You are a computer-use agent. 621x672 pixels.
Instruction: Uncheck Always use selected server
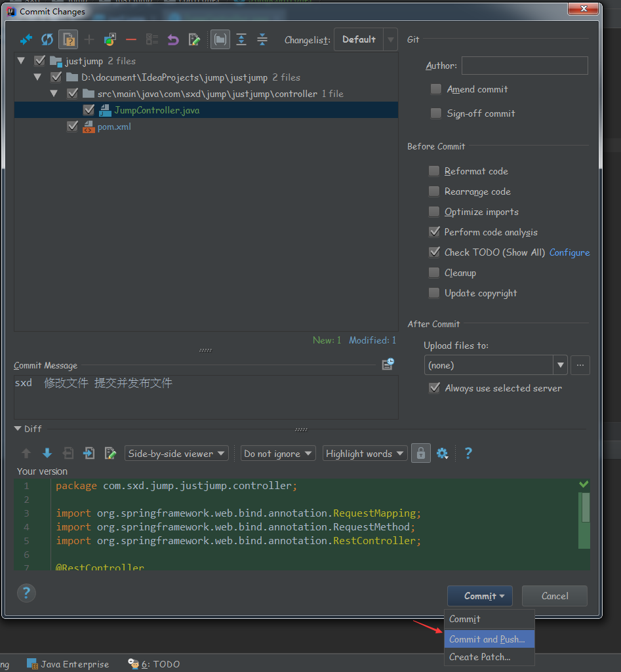click(x=434, y=388)
